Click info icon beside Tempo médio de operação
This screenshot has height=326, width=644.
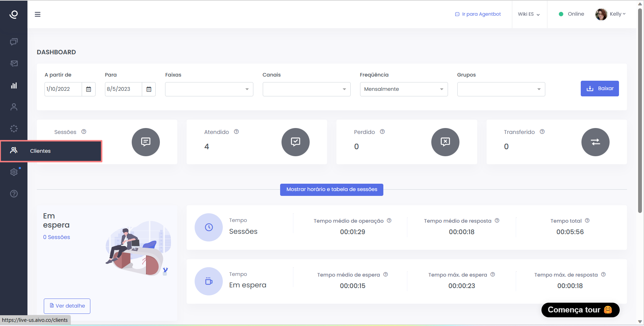pos(389,221)
